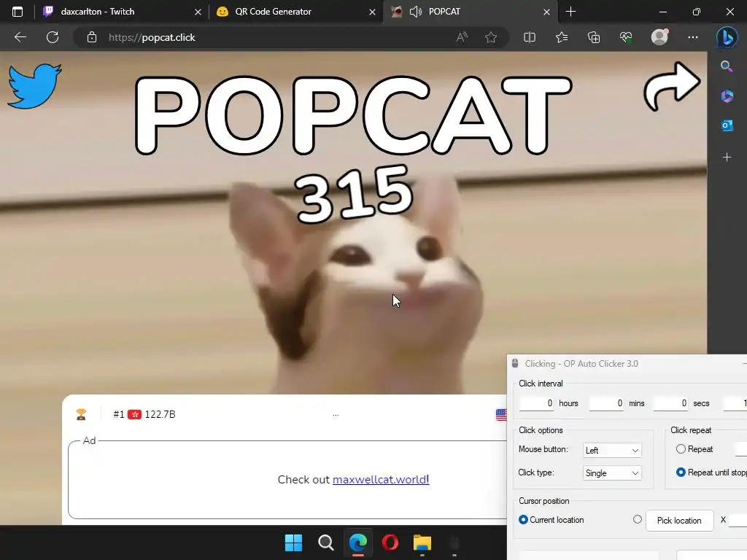Open File Explorer from taskbar
This screenshot has width=747, height=560.
point(422,542)
